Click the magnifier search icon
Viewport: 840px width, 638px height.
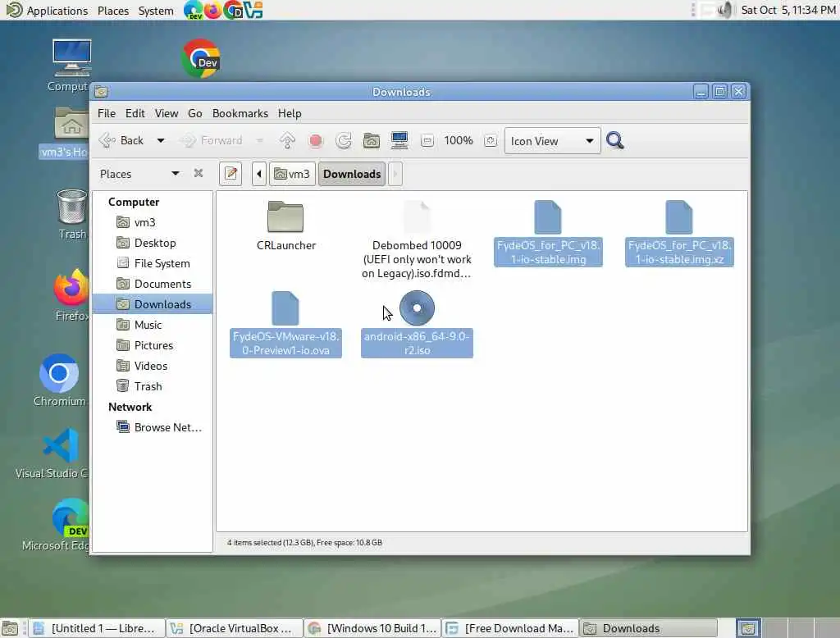[x=615, y=141]
